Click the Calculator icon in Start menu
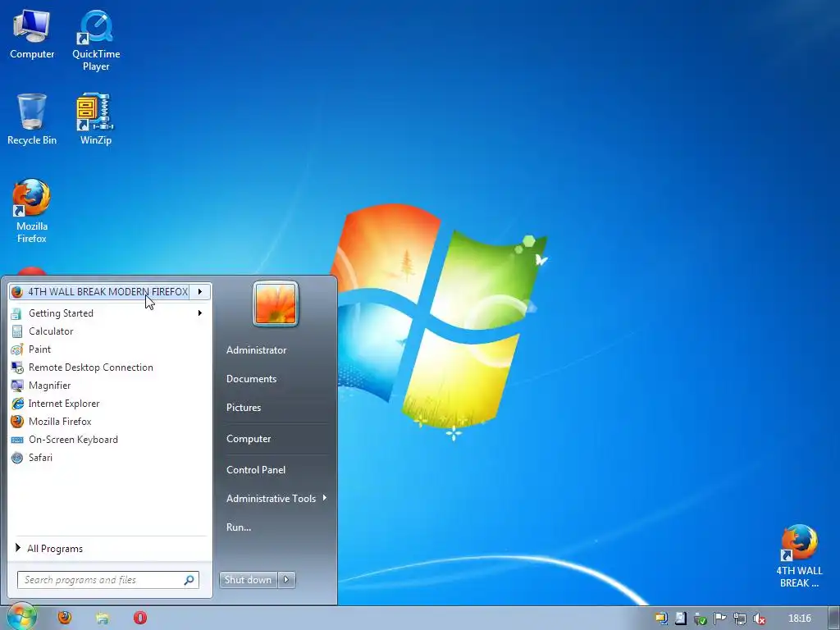The height and width of the screenshot is (630, 840). 17,331
